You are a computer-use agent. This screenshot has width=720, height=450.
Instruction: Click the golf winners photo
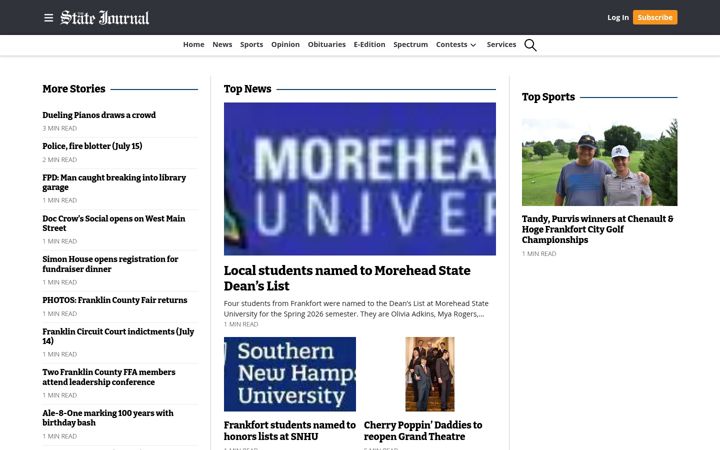point(599,162)
